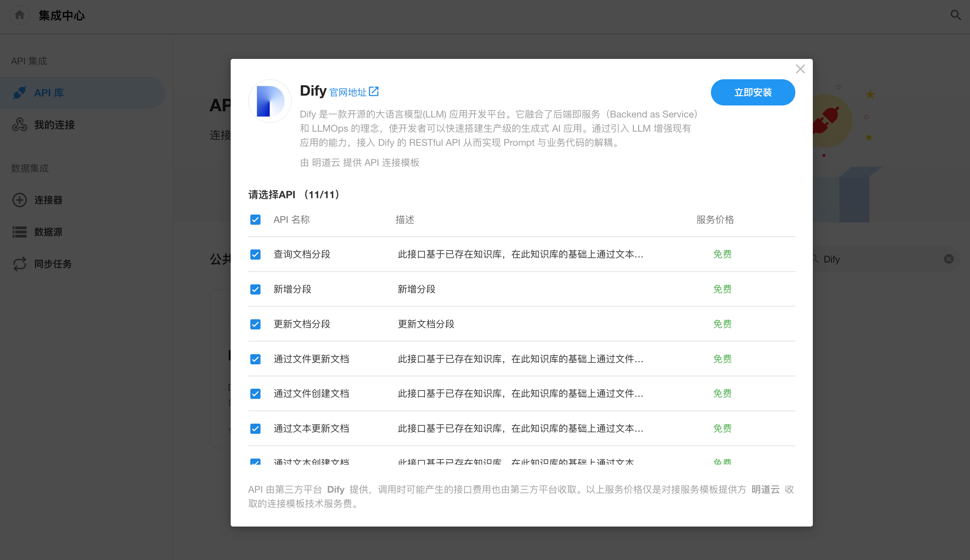Screen dimensions: 970x560
Task: Uncheck the 通过文件更新文档 checkbox
Action: [x=255, y=359]
